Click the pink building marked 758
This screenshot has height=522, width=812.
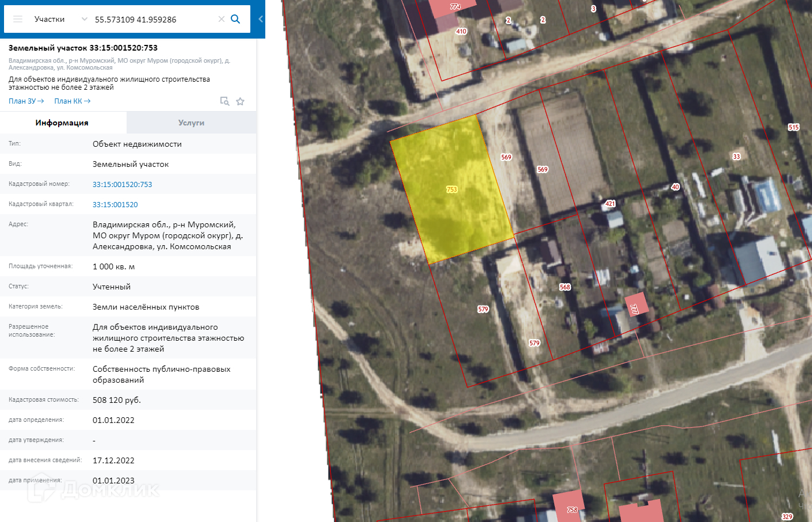(570, 506)
